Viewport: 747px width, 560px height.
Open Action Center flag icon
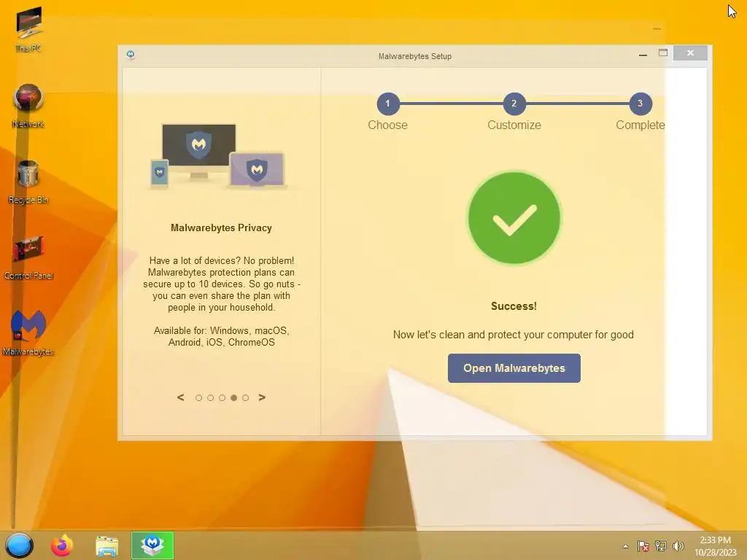[x=643, y=546]
